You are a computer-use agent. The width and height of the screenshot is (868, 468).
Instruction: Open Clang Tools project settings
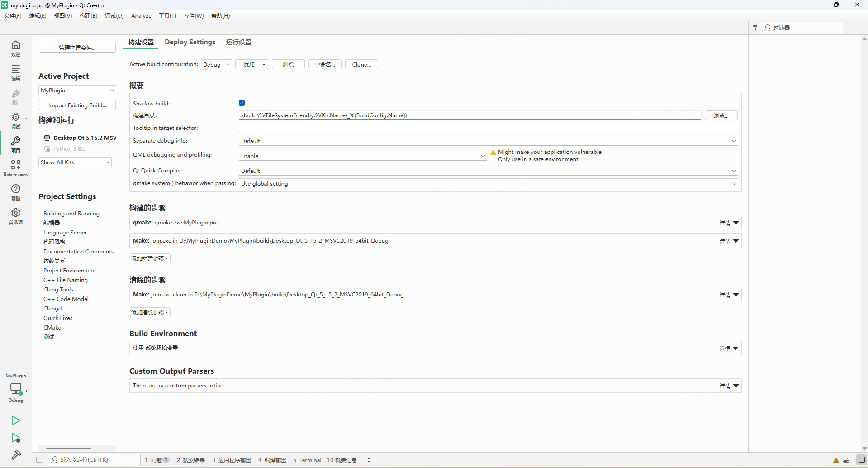pos(58,290)
